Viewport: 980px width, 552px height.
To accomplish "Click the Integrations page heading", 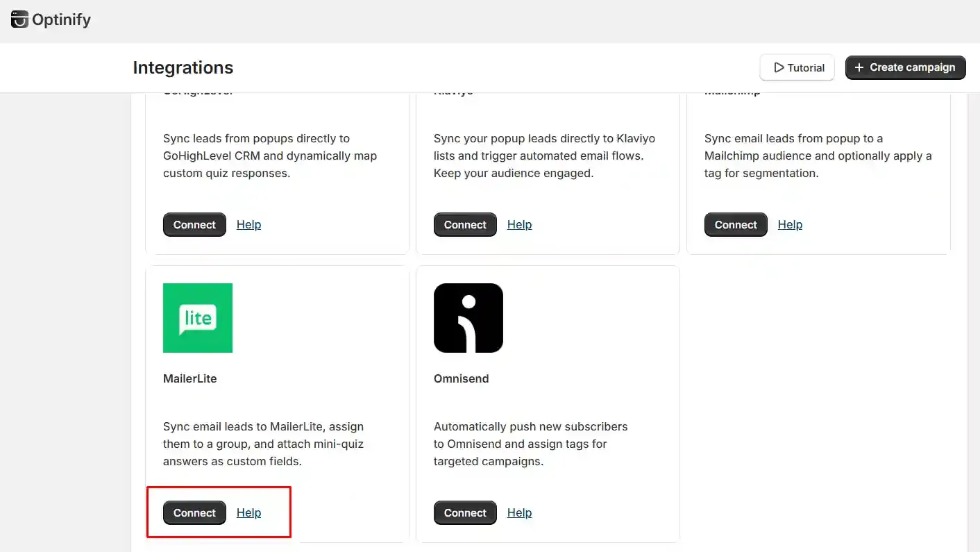I will click(x=183, y=67).
